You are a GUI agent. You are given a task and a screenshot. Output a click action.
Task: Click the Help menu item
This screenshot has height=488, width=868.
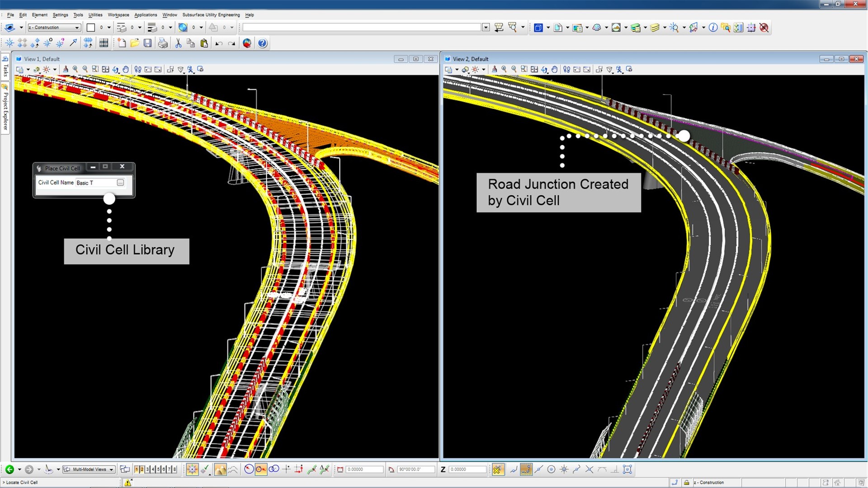(x=250, y=14)
